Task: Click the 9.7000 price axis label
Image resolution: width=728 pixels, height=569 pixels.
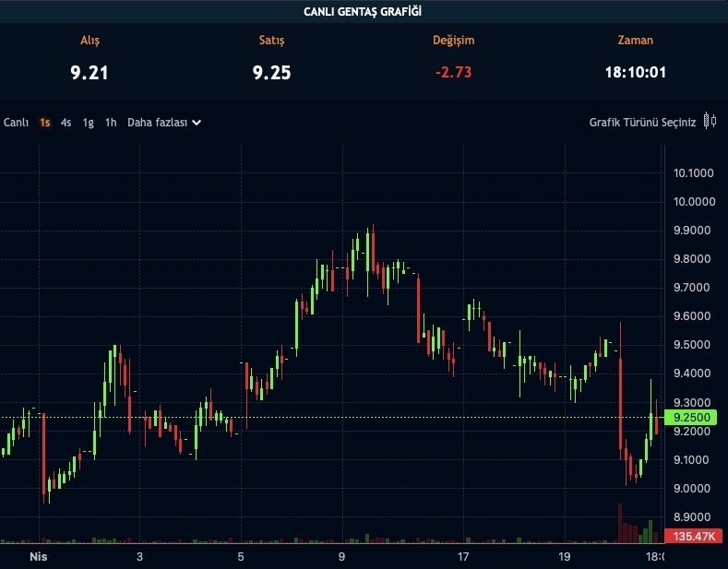Action: [692, 288]
